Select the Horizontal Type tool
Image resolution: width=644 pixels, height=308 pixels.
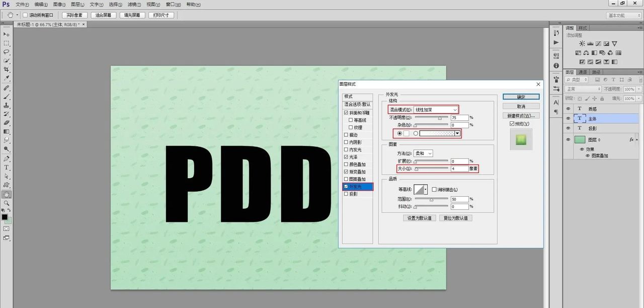[x=7, y=167]
